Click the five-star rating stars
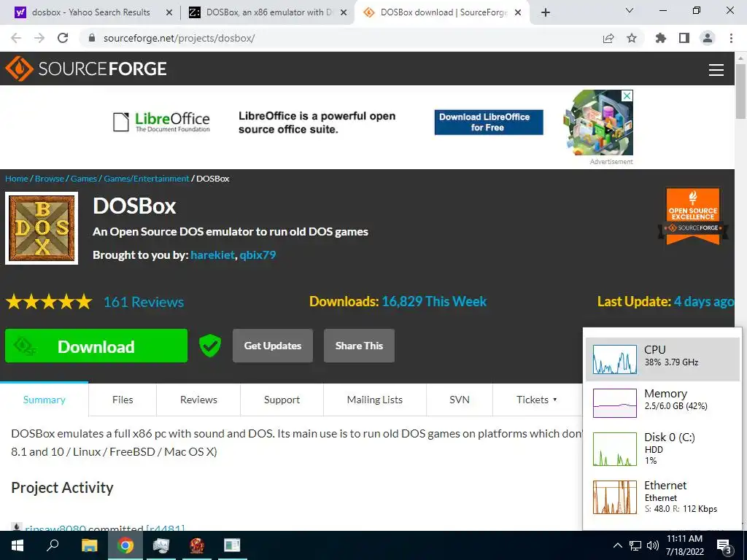 (x=49, y=302)
